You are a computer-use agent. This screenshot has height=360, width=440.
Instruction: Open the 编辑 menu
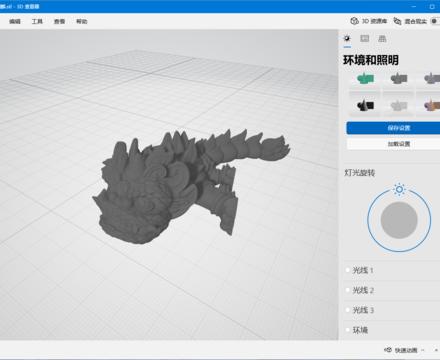(15, 21)
